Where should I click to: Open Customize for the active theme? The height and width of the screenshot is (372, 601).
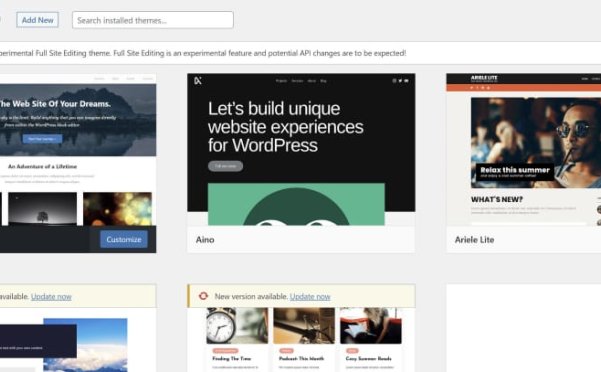point(124,239)
